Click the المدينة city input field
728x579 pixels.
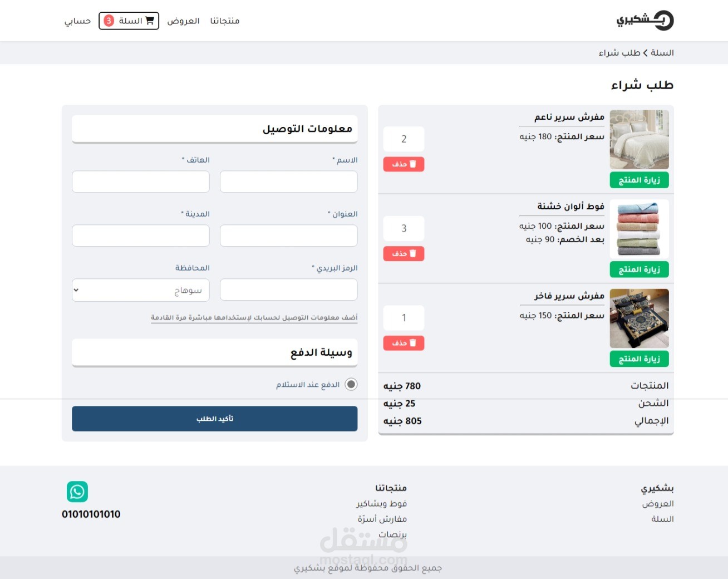point(141,235)
